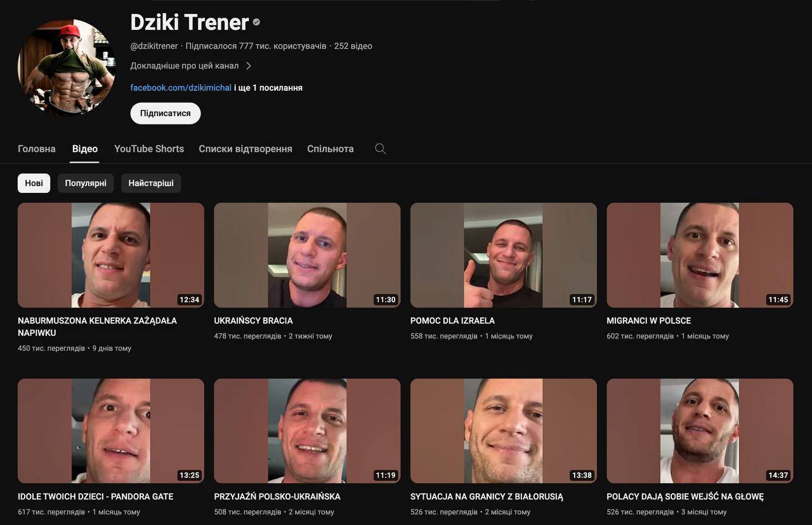Screen dimensions: 812x525
Task: Click 'IDOLE TWOICH DZIECI - PANDORA GATE' title
Action: pos(95,496)
